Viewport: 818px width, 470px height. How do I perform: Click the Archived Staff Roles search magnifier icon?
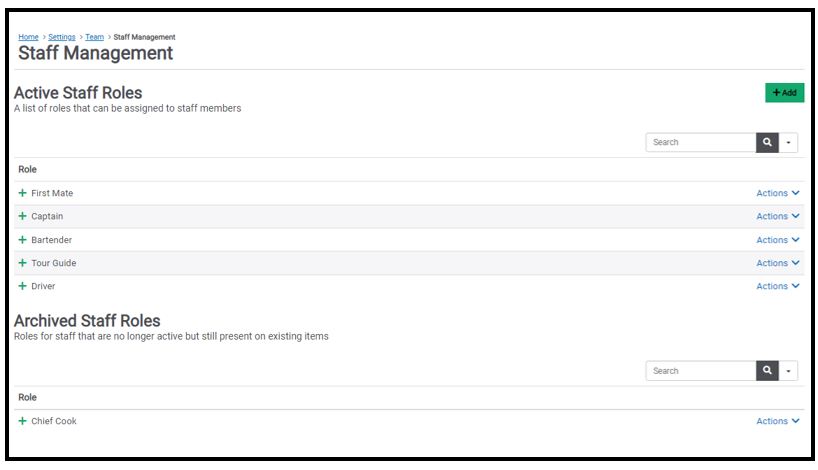coord(767,371)
